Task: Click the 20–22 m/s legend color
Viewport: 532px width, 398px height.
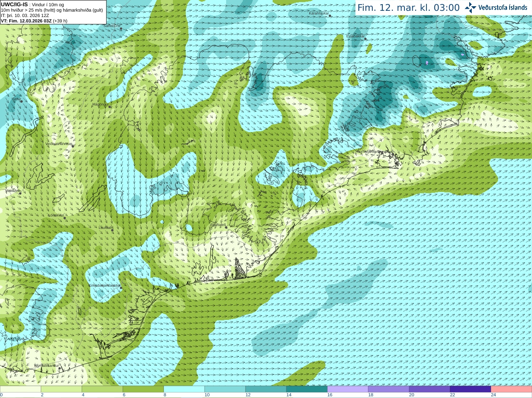Action: pos(430,389)
